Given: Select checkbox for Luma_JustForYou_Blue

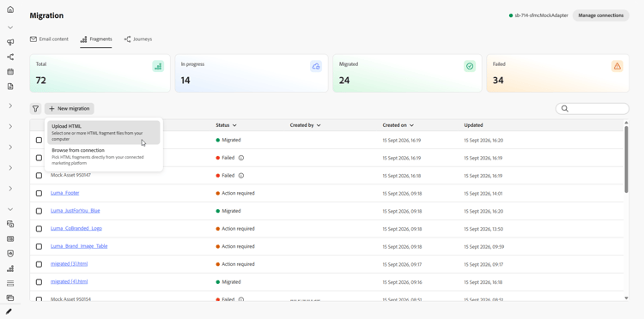Looking at the screenshot, I should click(39, 211).
